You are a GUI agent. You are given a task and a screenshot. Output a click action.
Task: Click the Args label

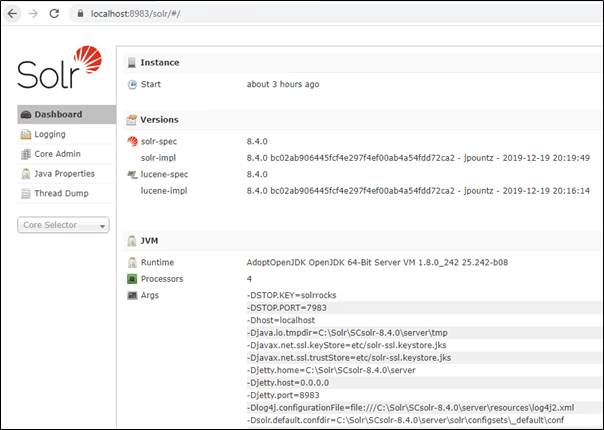[x=149, y=296]
